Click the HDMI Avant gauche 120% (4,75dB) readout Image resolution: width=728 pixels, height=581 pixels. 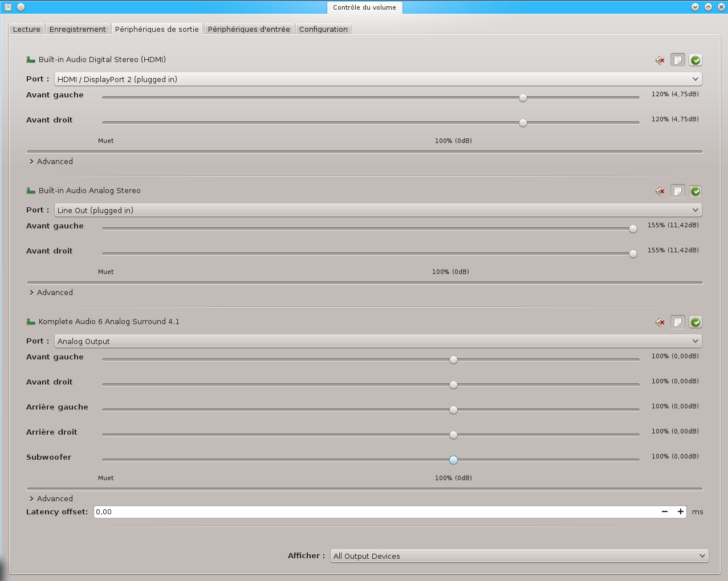[675, 94]
